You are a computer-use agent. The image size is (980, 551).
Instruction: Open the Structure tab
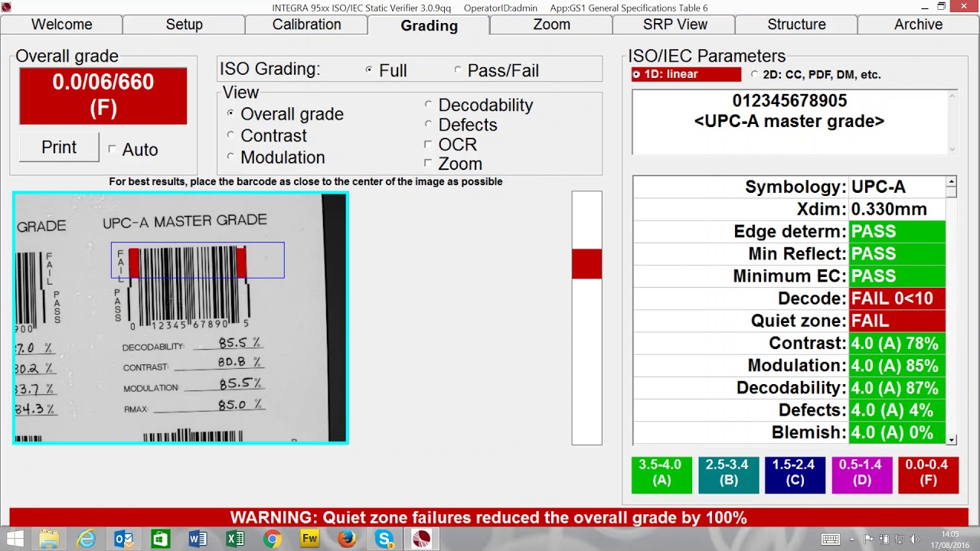[796, 24]
